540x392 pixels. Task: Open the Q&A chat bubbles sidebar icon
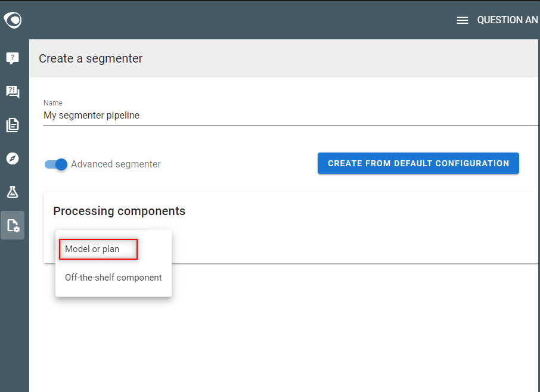13,92
